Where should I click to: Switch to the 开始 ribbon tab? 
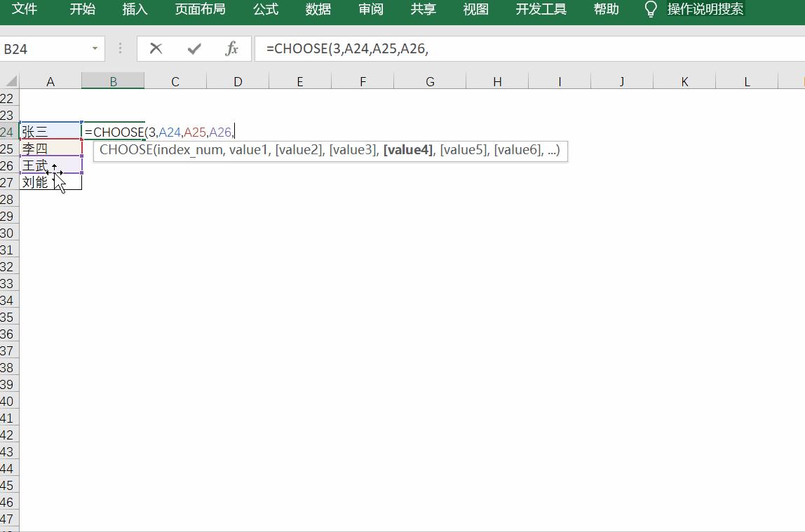point(82,9)
